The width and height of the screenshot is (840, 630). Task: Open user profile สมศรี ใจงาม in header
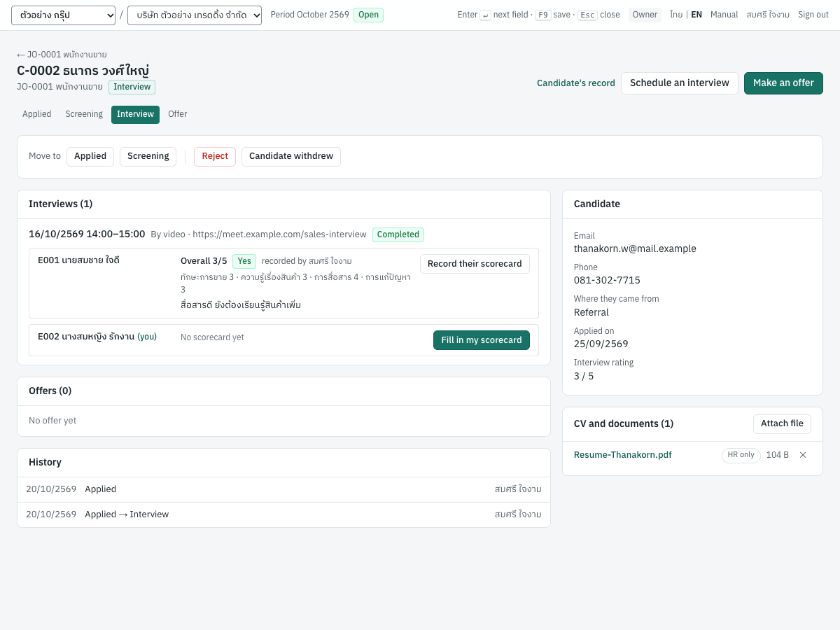pos(768,15)
